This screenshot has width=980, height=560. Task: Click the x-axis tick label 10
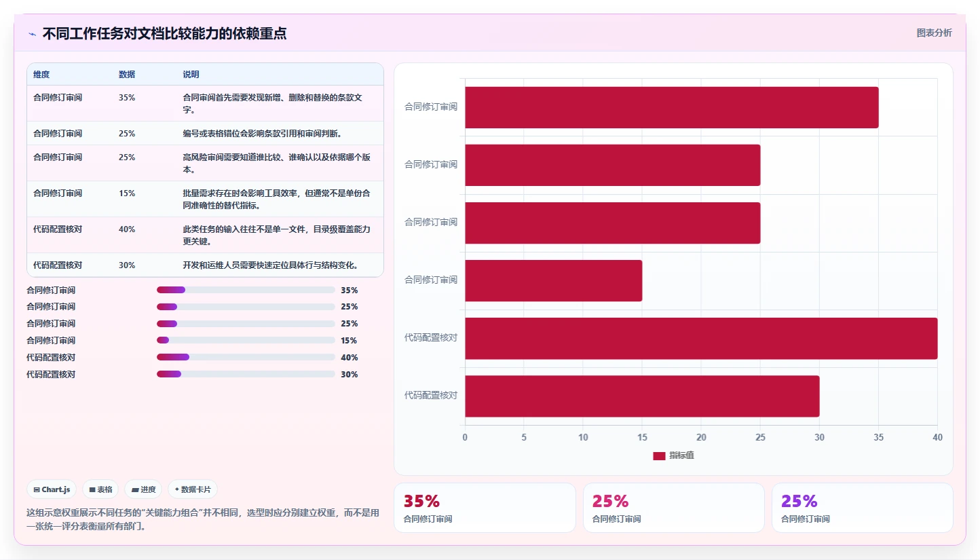pos(583,437)
